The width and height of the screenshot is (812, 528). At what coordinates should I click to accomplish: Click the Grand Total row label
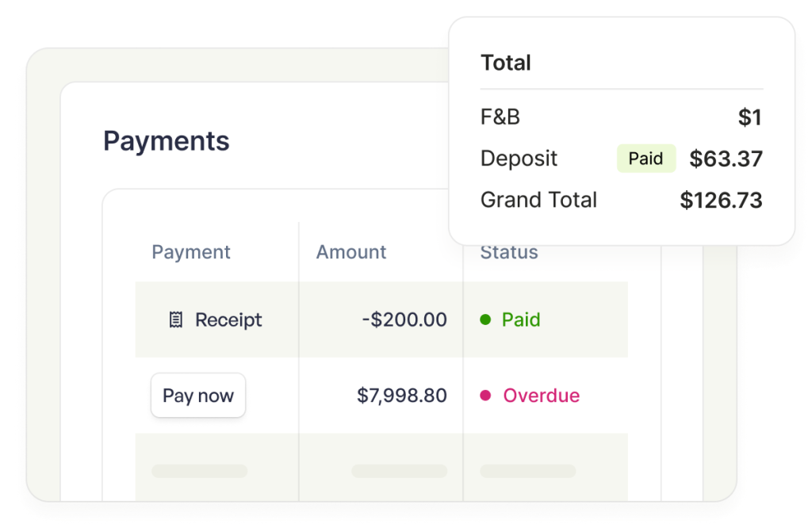(538, 200)
